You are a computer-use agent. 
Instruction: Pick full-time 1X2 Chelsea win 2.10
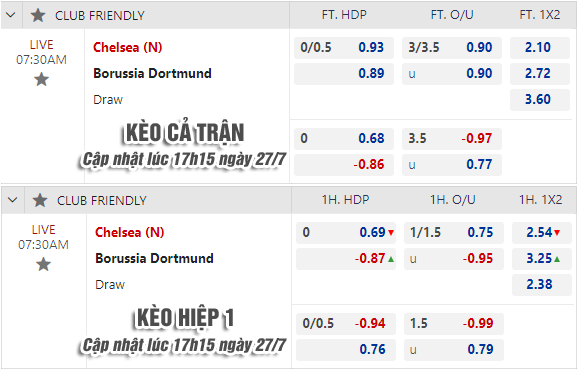pos(539,48)
